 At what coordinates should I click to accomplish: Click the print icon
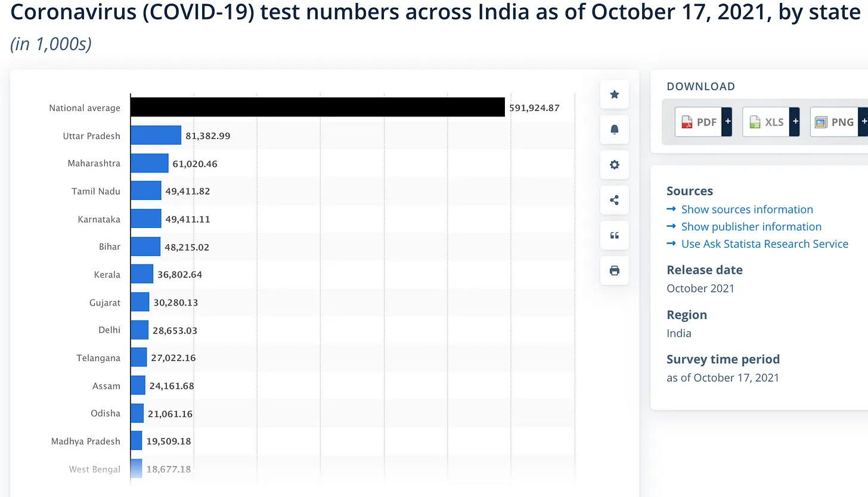point(615,270)
